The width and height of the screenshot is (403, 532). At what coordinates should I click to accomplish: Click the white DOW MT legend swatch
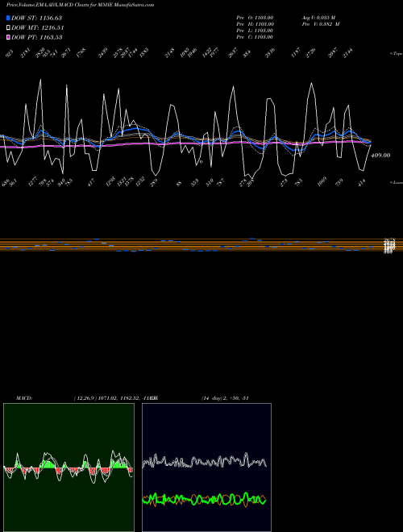tap(8, 28)
